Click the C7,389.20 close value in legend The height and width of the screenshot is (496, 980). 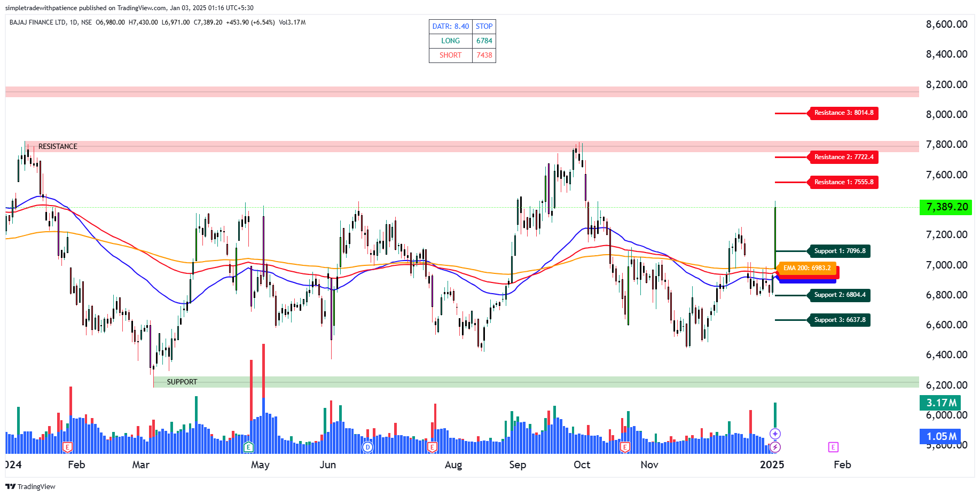tap(208, 22)
